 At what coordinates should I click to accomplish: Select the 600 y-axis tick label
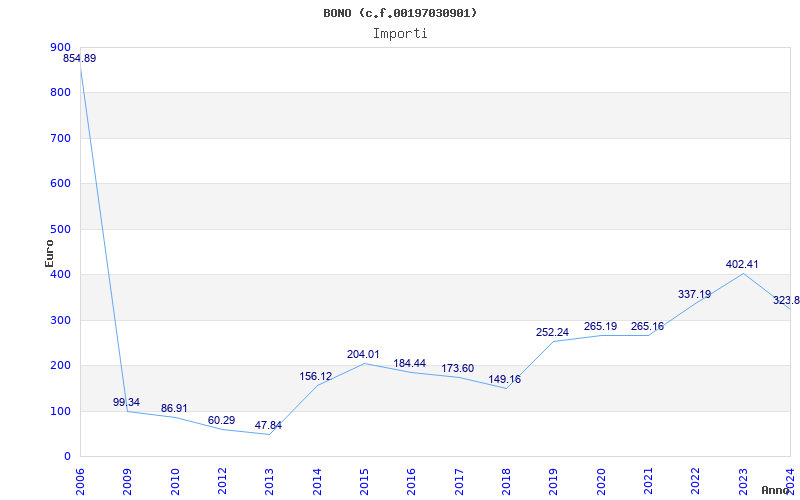coord(61,184)
